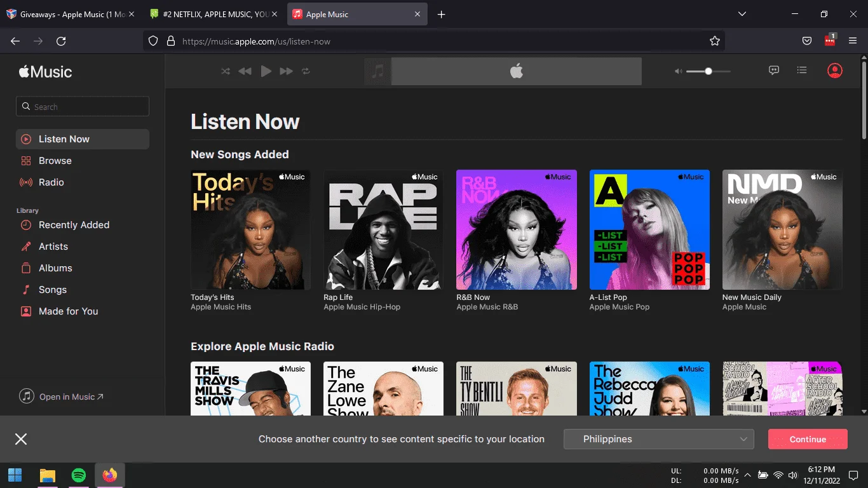Open the Wi-Fi network tray icon
The height and width of the screenshot is (488, 868).
[778, 475]
